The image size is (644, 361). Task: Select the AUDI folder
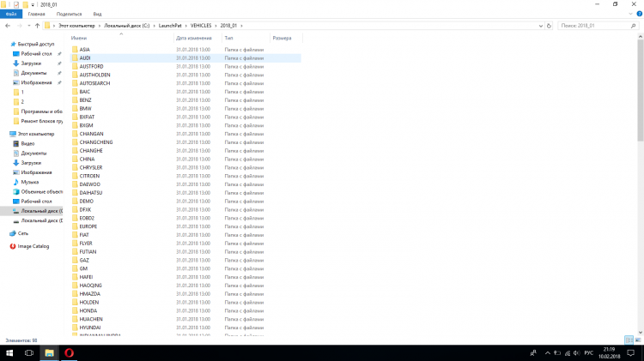pyautogui.click(x=85, y=57)
